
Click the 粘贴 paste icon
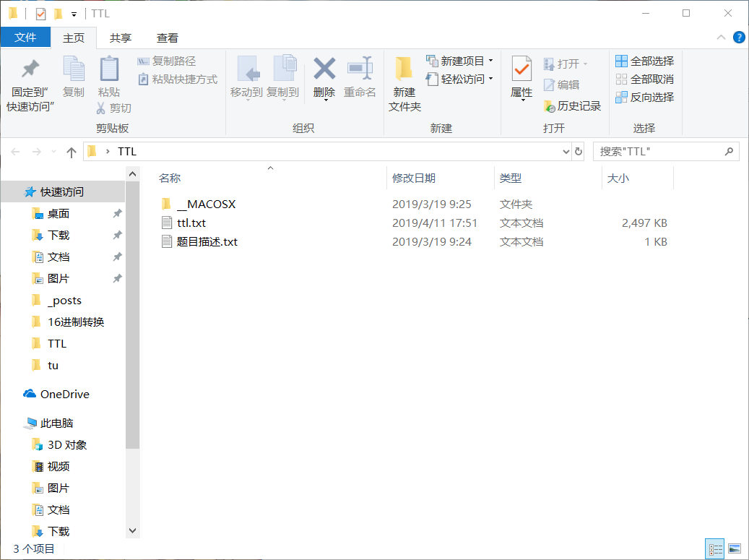pos(109,68)
